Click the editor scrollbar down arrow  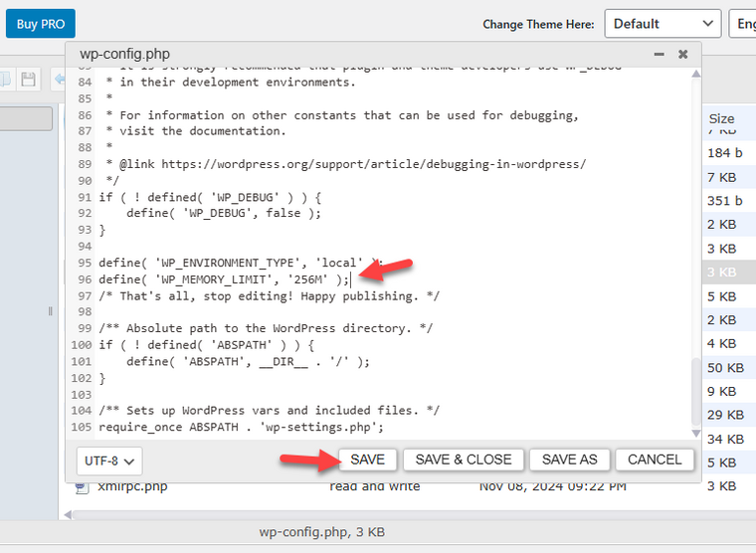(696, 433)
